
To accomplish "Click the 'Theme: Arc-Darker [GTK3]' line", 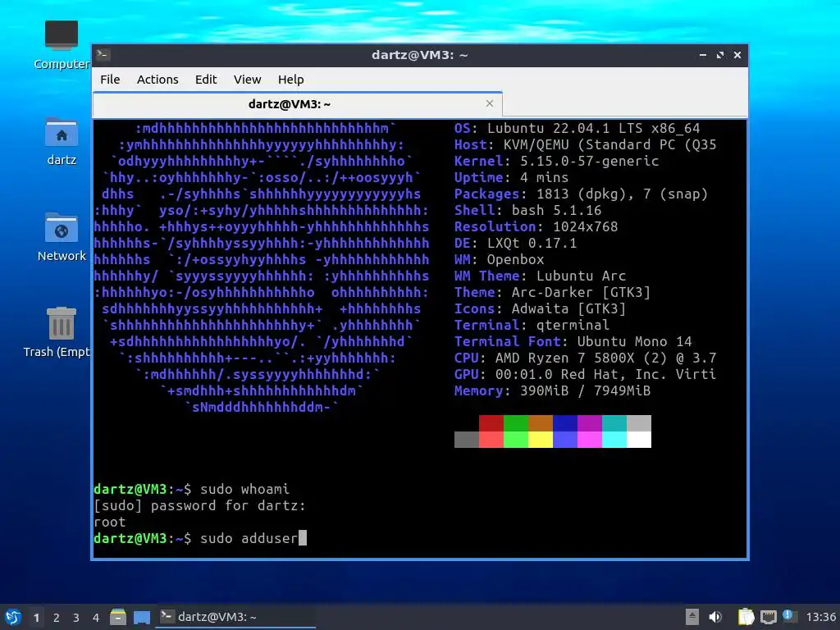I will (x=552, y=293).
